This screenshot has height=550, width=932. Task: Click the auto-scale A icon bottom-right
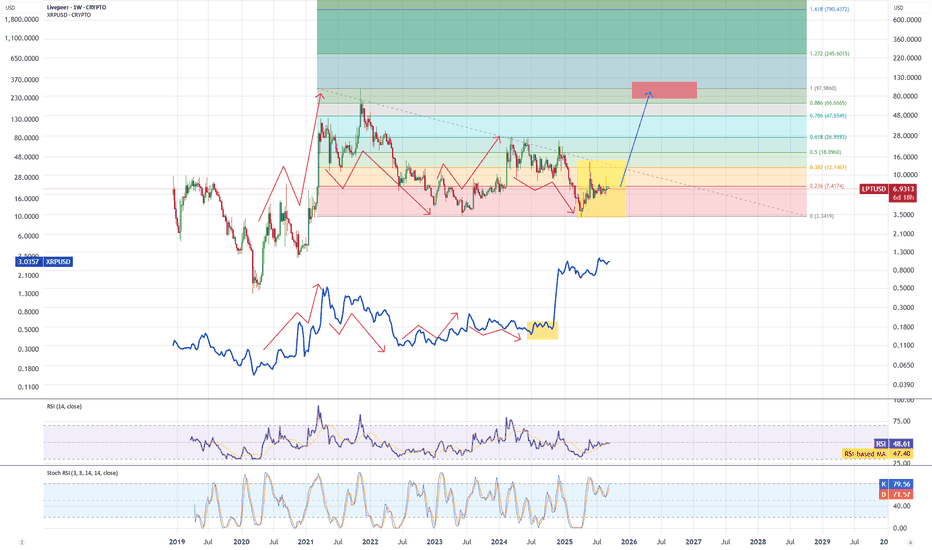click(x=910, y=542)
